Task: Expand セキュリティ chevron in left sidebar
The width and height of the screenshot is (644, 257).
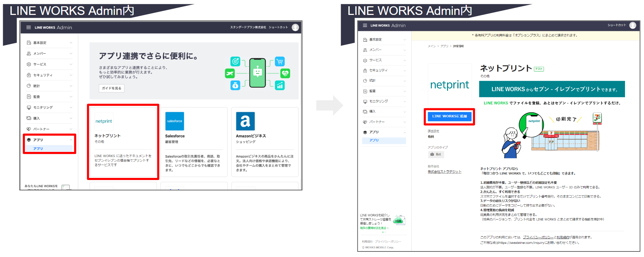Action: 71,75
